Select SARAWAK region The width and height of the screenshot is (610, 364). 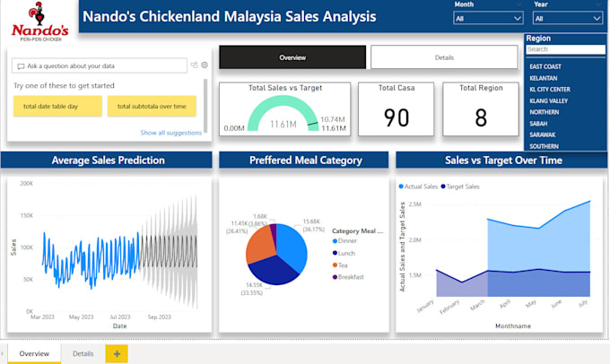[x=543, y=134]
